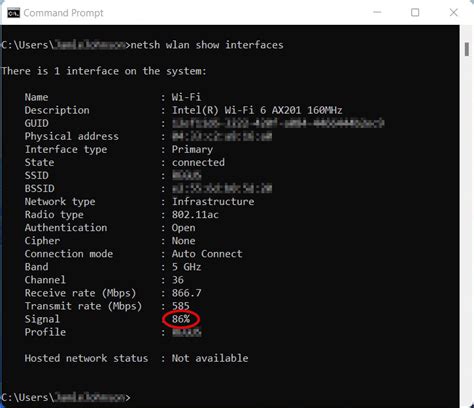
Task: Minimize the Command Prompt window
Action: coord(377,13)
